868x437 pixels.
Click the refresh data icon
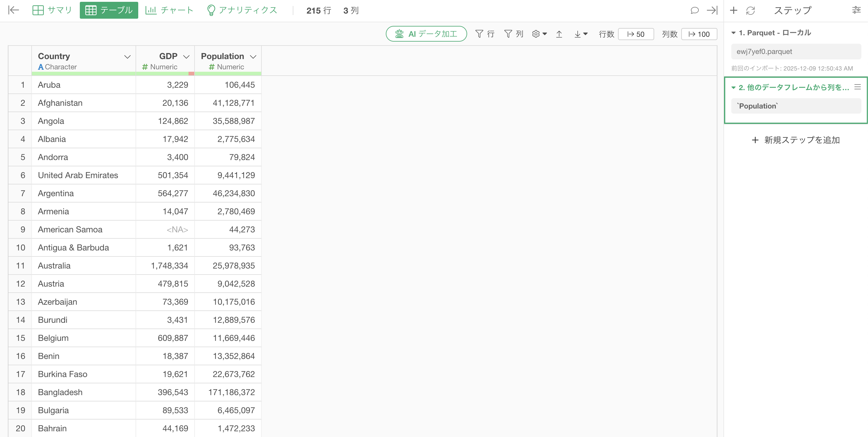pos(751,11)
